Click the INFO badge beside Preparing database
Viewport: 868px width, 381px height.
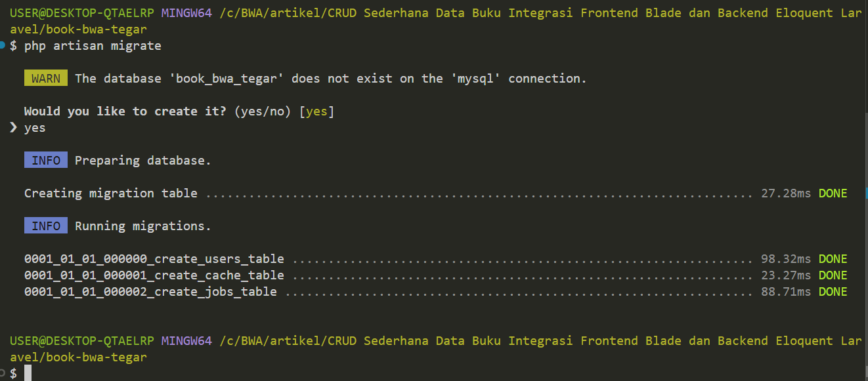[x=46, y=161]
